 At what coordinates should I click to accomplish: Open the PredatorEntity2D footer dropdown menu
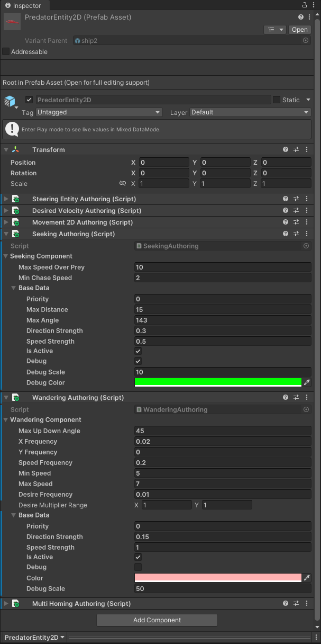[35, 638]
